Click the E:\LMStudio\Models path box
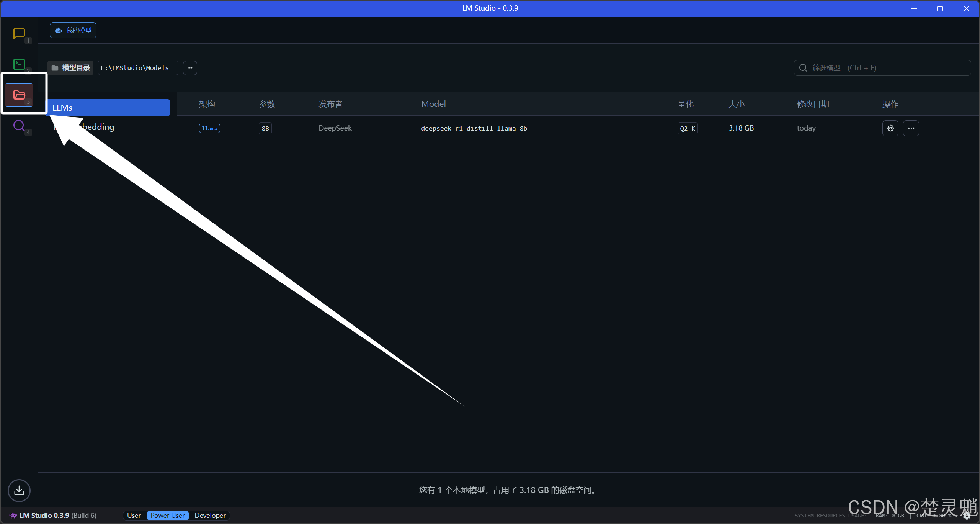 coord(138,68)
